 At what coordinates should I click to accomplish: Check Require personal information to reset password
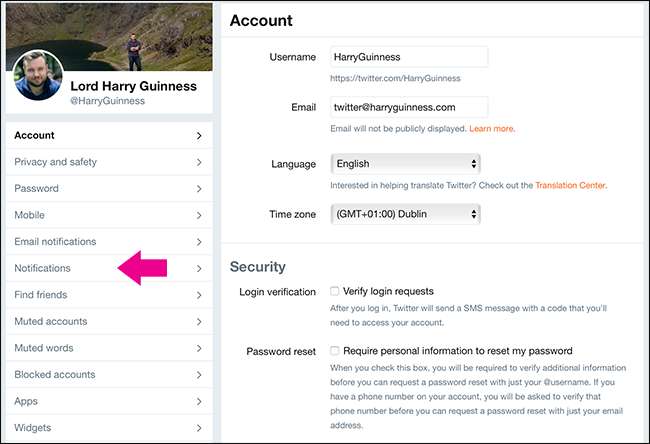coord(335,351)
